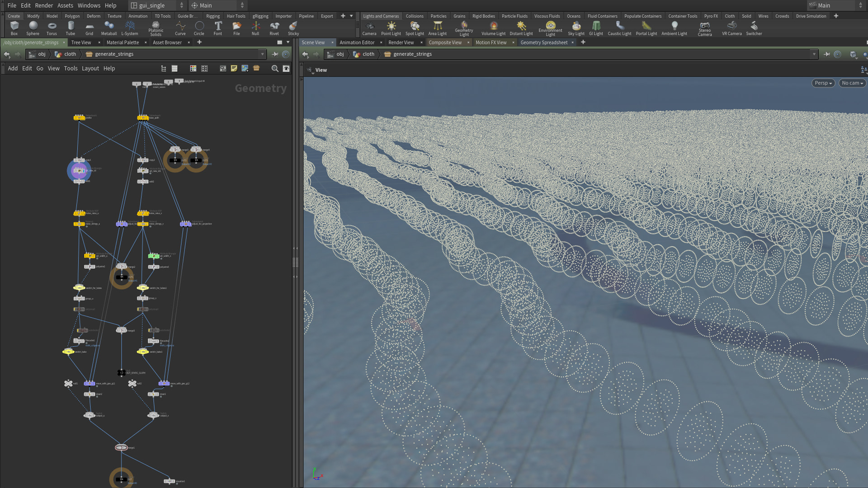Image resolution: width=868 pixels, height=488 pixels.
Task: Add a Geometry Light
Action: (x=464, y=28)
